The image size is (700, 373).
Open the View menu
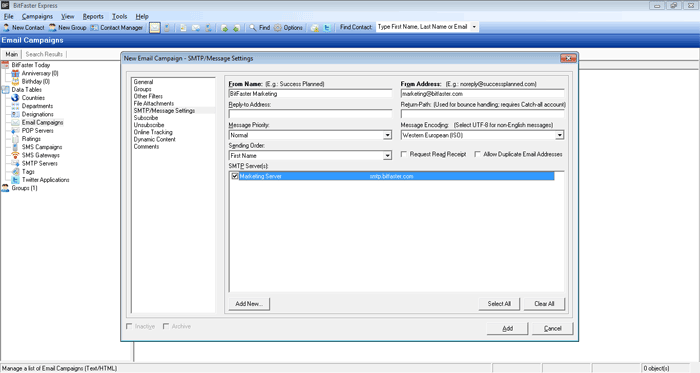tap(67, 17)
